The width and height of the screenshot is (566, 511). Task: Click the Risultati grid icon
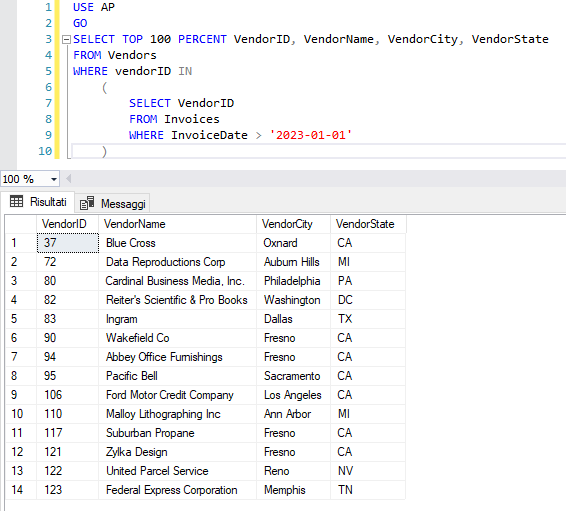point(16,201)
